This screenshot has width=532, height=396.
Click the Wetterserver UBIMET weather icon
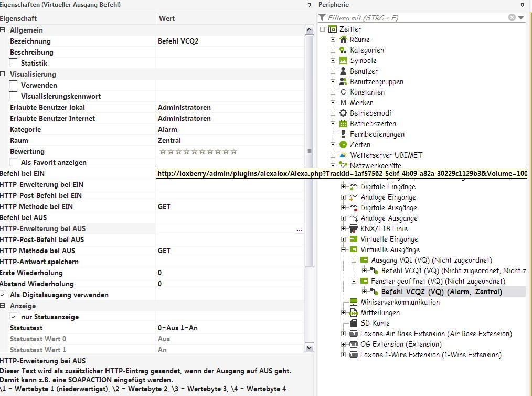click(x=343, y=155)
